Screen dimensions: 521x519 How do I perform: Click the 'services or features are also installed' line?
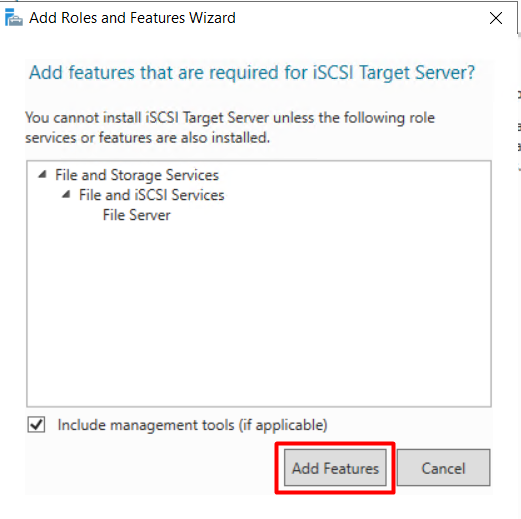click(148, 138)
